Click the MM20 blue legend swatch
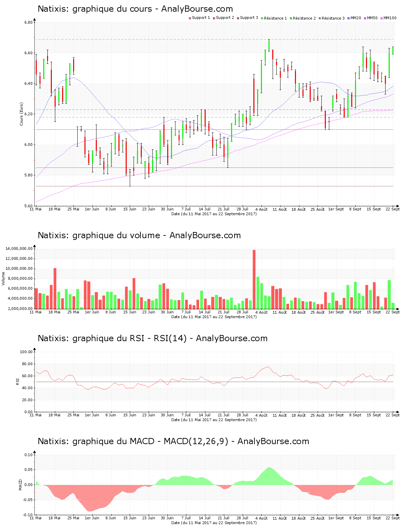The width and height of the screenshot is (412, 532). [x=348, y=18]
